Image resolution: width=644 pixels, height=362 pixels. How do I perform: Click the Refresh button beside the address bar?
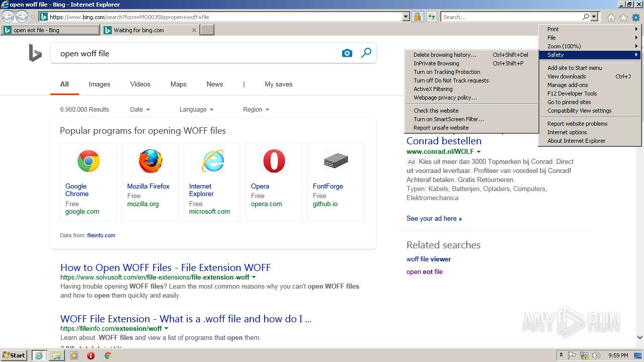point(431,17)
